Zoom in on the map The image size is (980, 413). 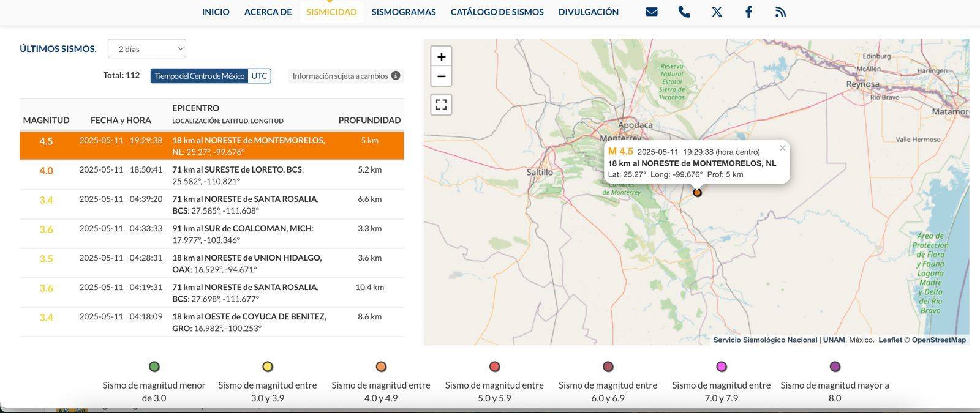441,57
